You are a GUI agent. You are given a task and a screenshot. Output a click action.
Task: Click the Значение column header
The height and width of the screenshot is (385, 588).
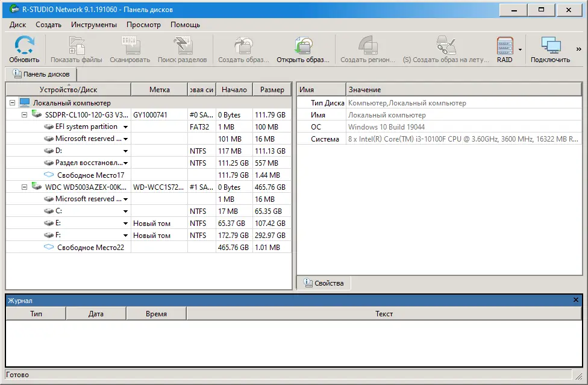coord(463,90)
